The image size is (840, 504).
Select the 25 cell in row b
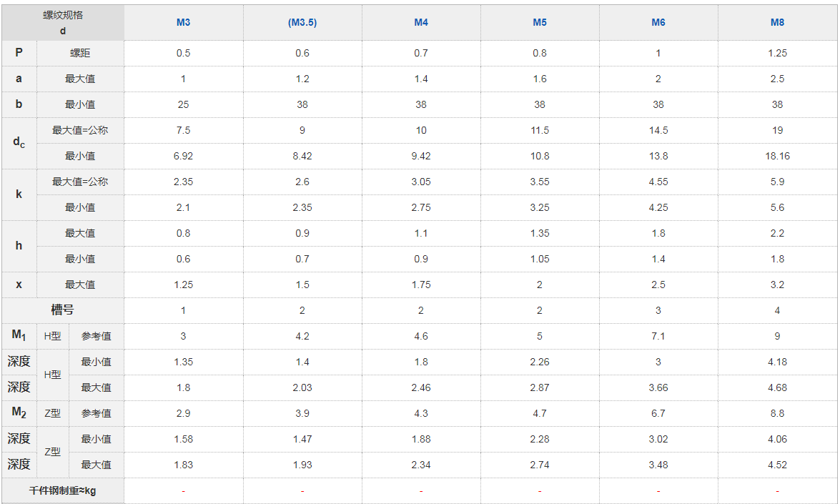[183, 104]
